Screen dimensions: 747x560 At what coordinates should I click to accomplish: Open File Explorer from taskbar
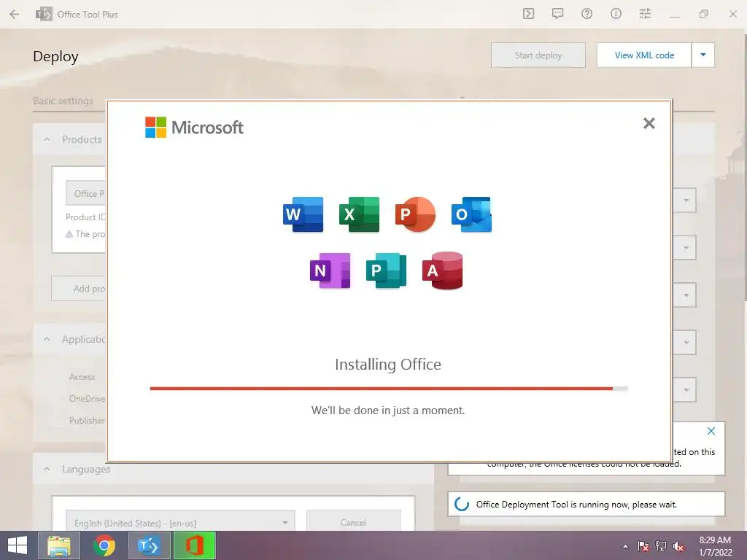tap(59, 545)
